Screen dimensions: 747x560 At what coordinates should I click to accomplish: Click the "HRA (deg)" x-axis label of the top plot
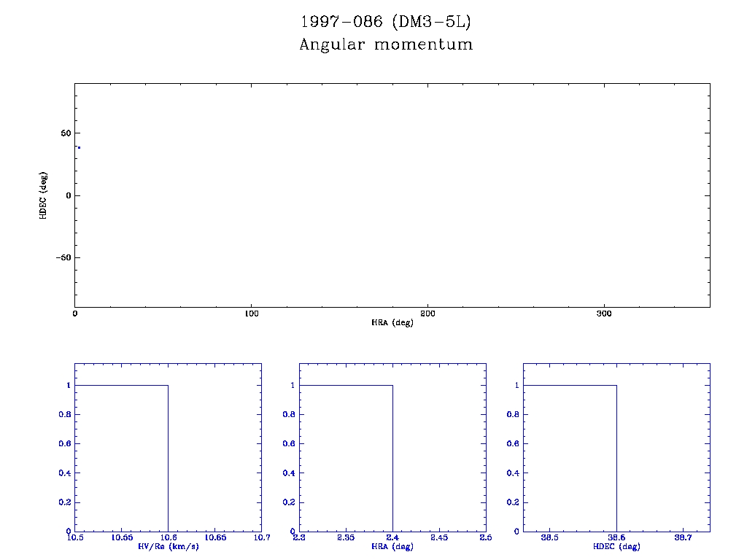point(392,322)
